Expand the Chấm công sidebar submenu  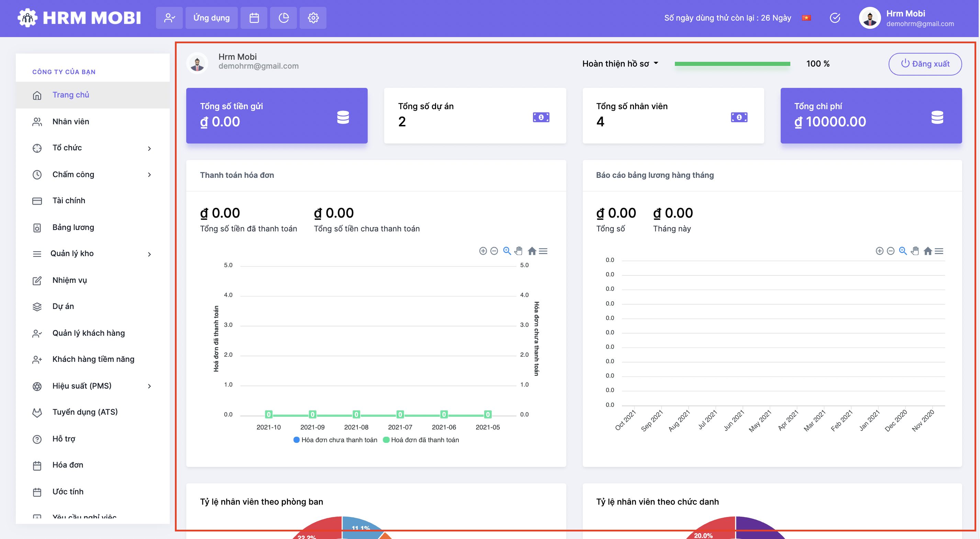149,174
